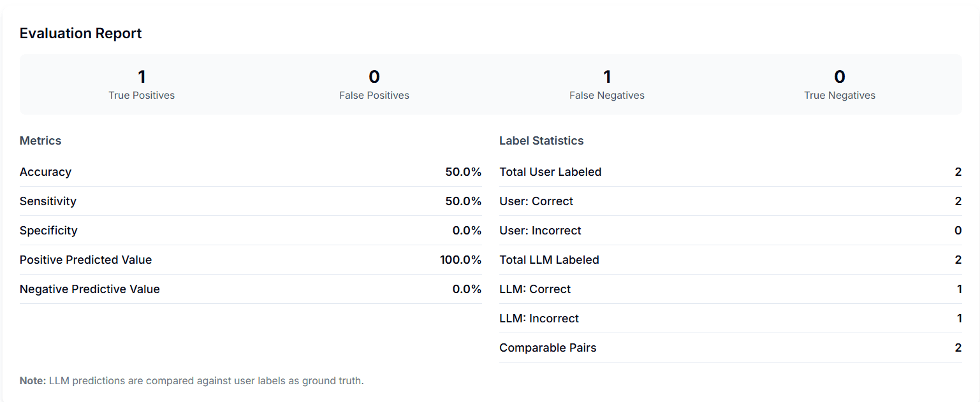
Task: Click the User: Incorrect statistic
Action: point(540,231)
